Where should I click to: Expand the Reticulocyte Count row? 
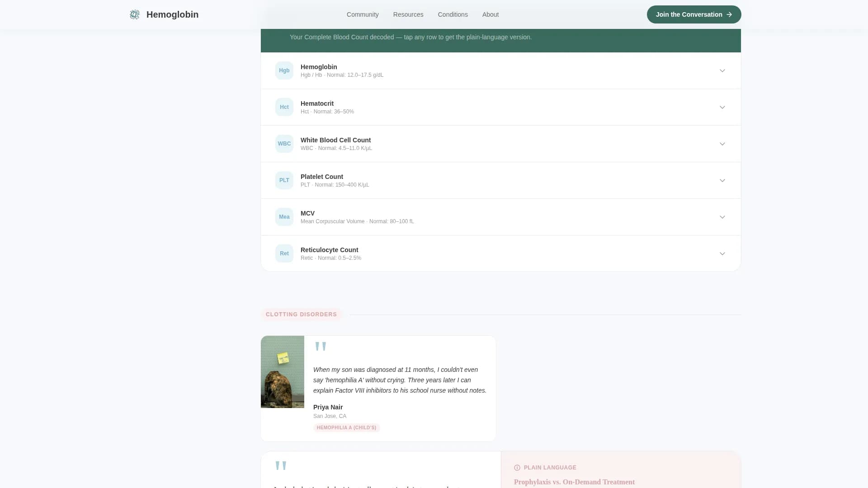click(x=722, y=253)
